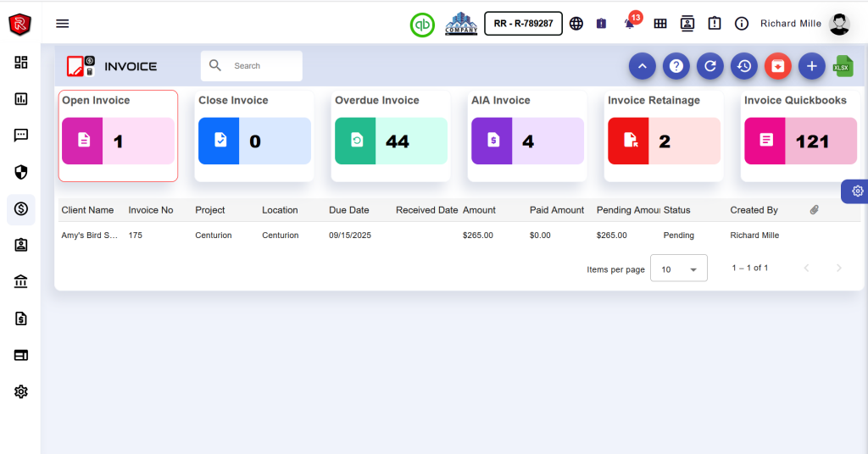Click the refresh circular arrow button
Screen dimensions: 868x454
pos(709,66)
